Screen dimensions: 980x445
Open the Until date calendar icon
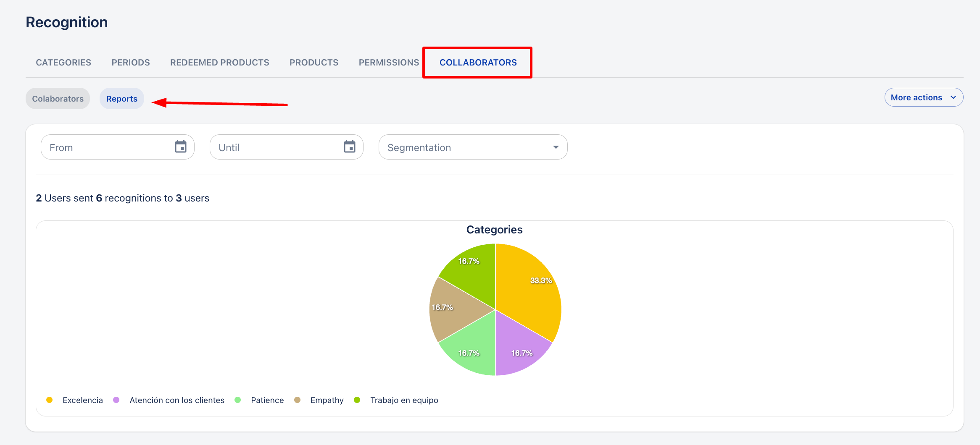pos(349,147)
